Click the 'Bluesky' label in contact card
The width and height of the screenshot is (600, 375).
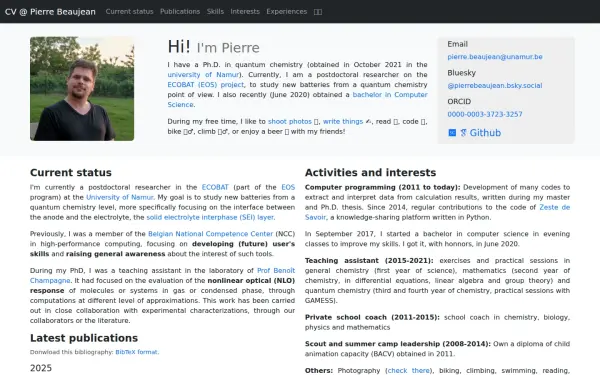point(461,73)
